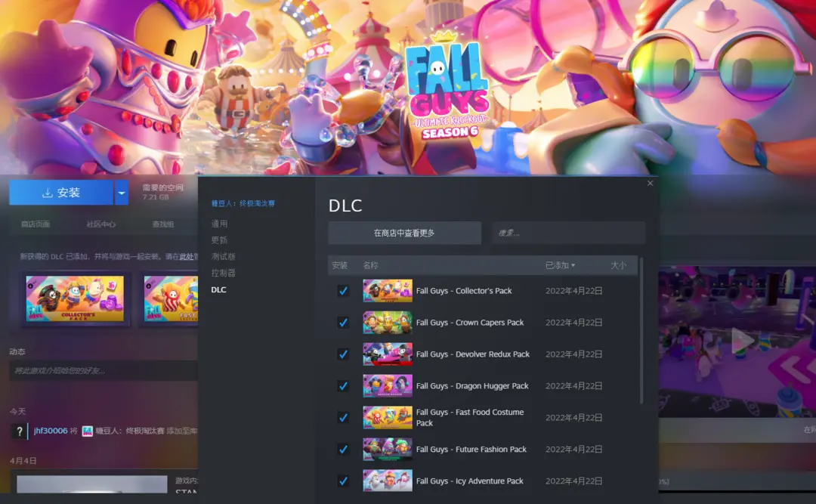
Task: Click the small Fall Guys icon in activity feed
Action: coord(88,431)
